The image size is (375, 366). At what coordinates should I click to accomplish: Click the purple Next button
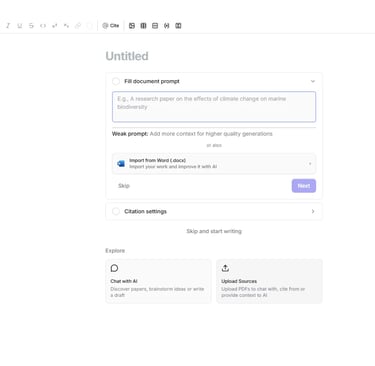304,186
